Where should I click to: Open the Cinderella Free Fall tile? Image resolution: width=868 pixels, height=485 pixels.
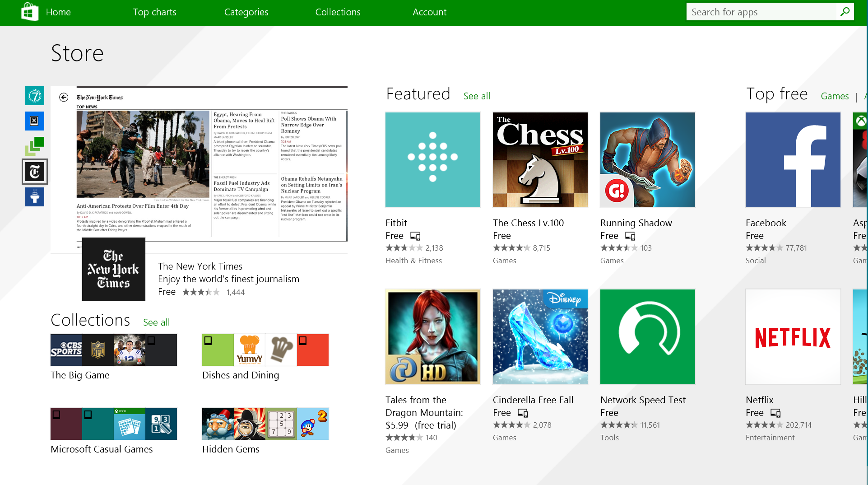[x=540, y=337]
